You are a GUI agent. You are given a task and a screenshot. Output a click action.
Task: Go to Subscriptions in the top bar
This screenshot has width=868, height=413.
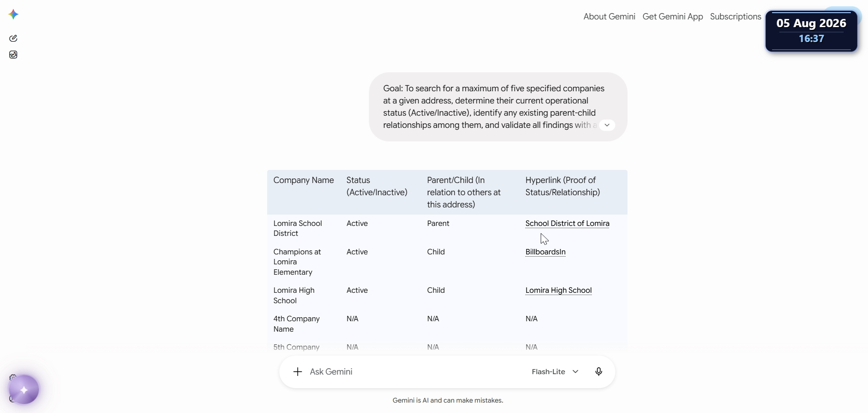(736, 17)
